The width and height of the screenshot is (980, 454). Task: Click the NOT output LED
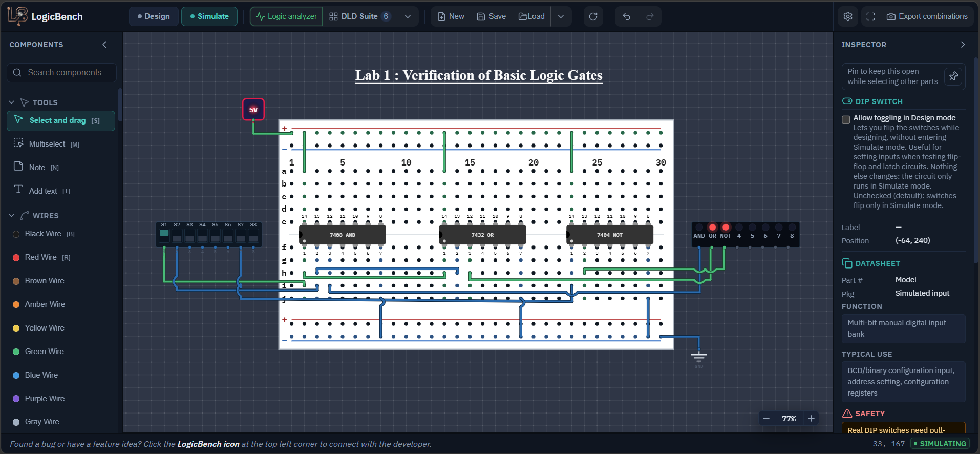[726, 227]
